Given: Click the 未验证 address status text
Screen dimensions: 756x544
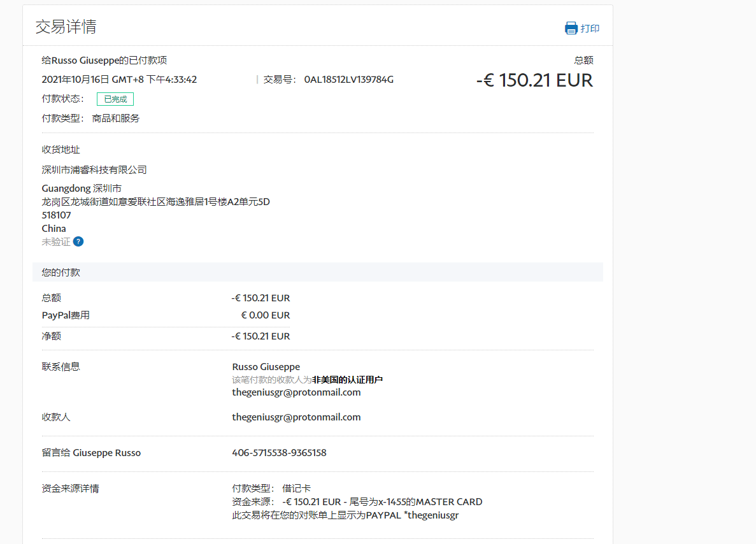Looking at the screenshot, I should pos(56,241).
